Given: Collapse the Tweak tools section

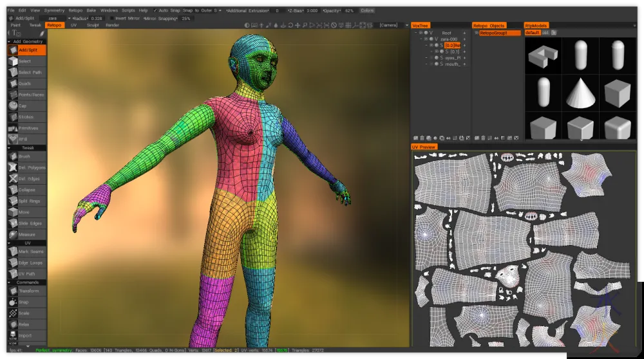Looking at the screenshot, I should (x=9, y=148).
